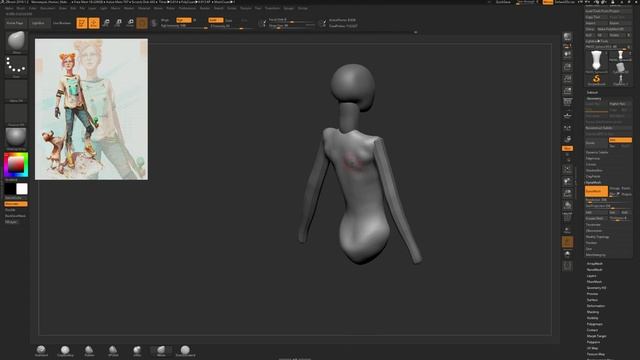This screenshot has height=360, width=640.
Task: Click the Rotate view icon on right shelf
Action: click(567, 205)
